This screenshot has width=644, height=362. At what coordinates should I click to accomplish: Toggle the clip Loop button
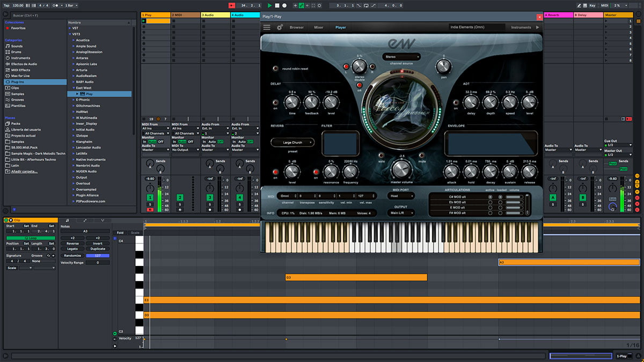30,238
